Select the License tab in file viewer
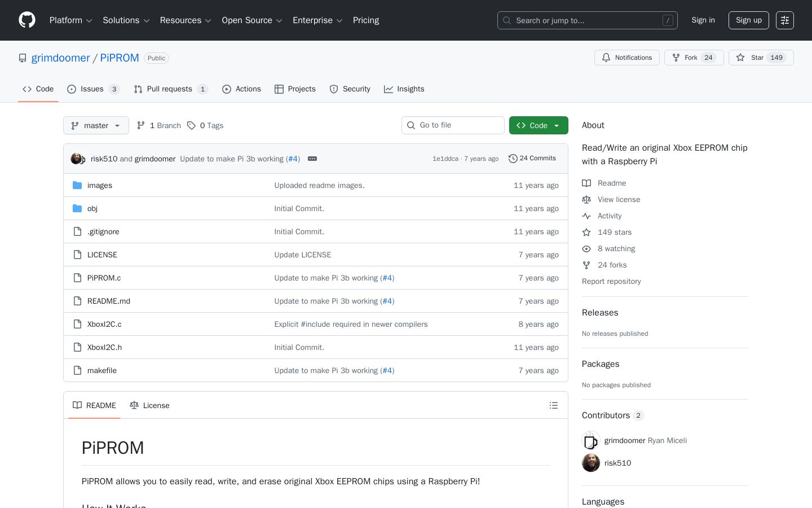Viewport: 812px width, 508px height. [149, 405]
